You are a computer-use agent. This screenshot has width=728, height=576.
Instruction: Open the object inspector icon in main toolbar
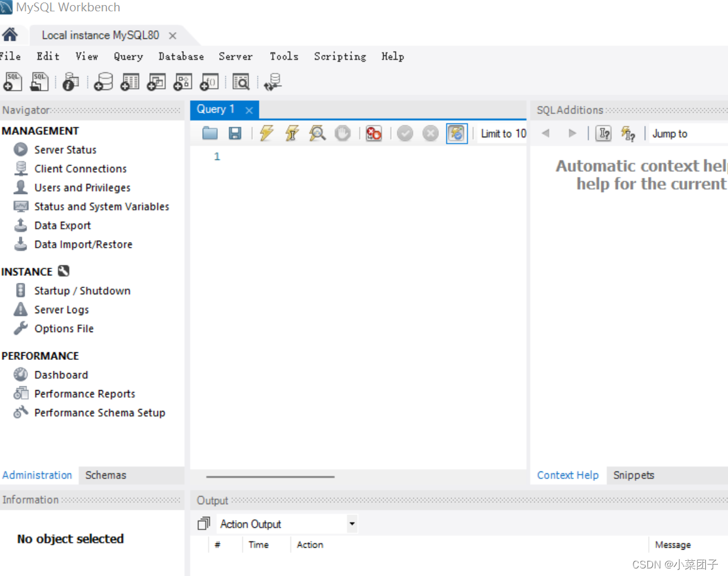[x=71, y=82]
